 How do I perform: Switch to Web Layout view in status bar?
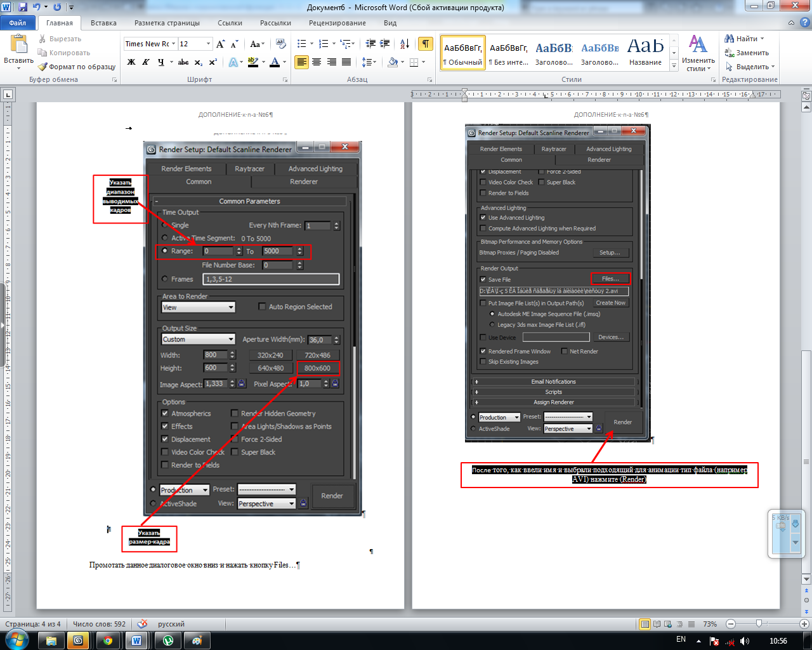tap(667, 624)
